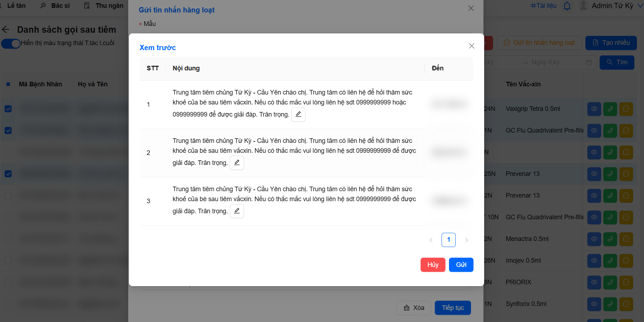Edit message content in row 2
The width and height of the screenshot is (644, 322).
coord(237,163)
